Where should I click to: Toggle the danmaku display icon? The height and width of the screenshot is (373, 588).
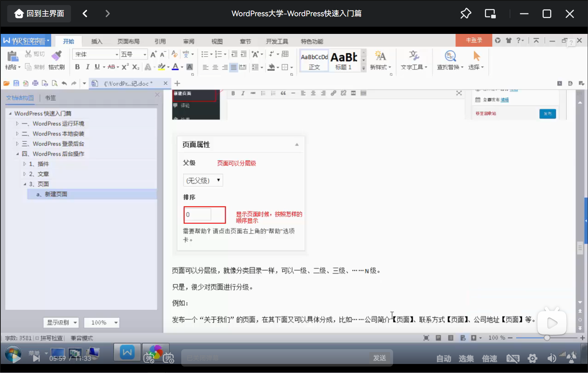point(149,358)
